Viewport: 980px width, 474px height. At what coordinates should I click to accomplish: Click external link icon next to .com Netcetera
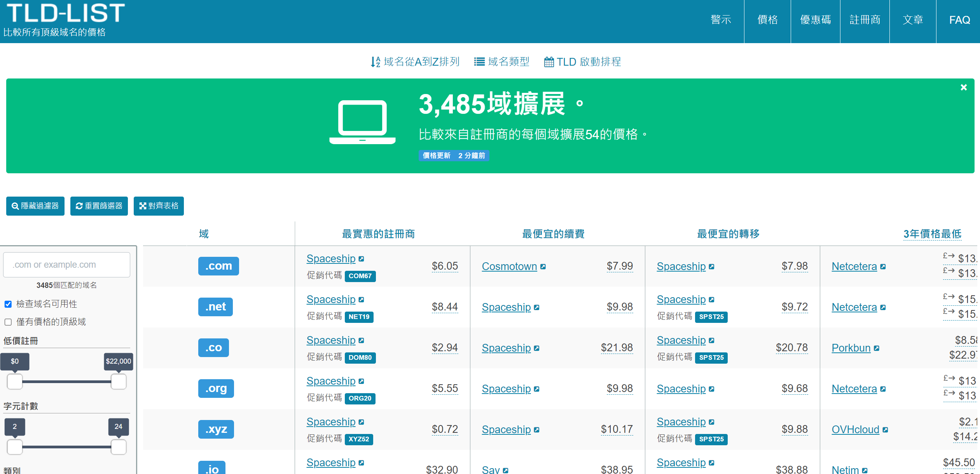point(883,267)
